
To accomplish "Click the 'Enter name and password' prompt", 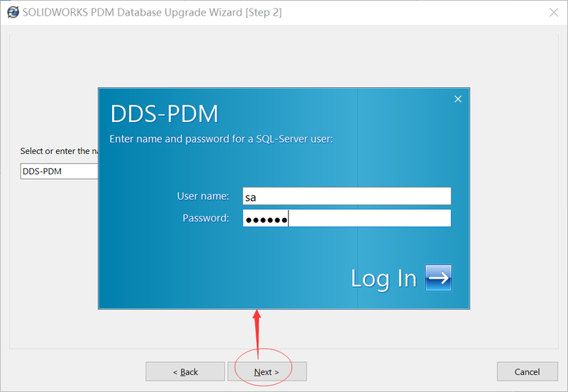I will (x=221, y=139).
